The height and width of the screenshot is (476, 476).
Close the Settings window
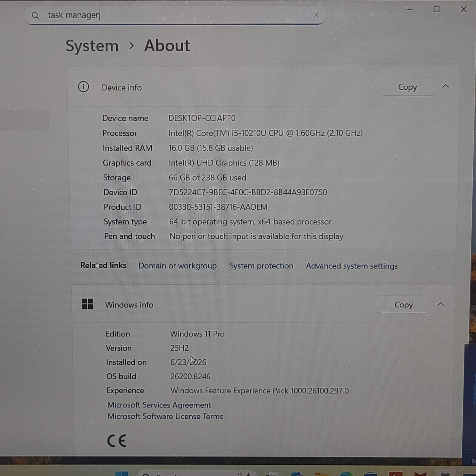[x=464, y=9]
